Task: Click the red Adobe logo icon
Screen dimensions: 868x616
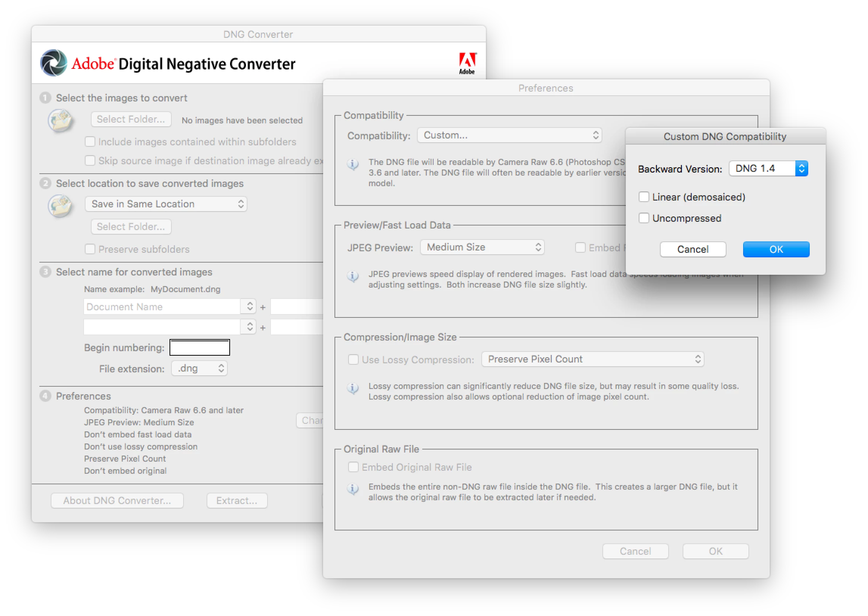Action: (467, 62)
